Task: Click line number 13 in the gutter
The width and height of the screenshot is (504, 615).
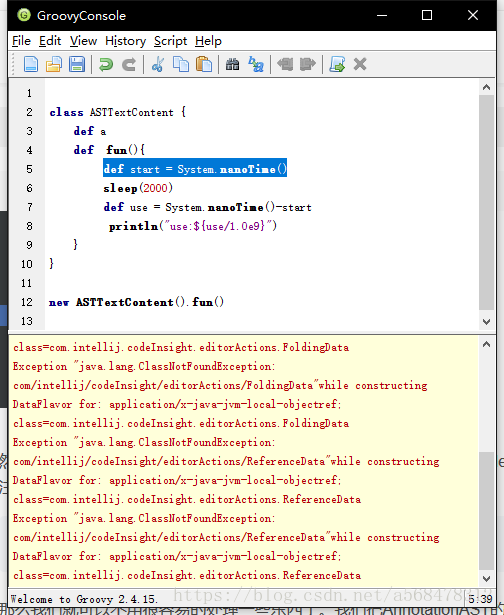Action: [x=27, y=321]
